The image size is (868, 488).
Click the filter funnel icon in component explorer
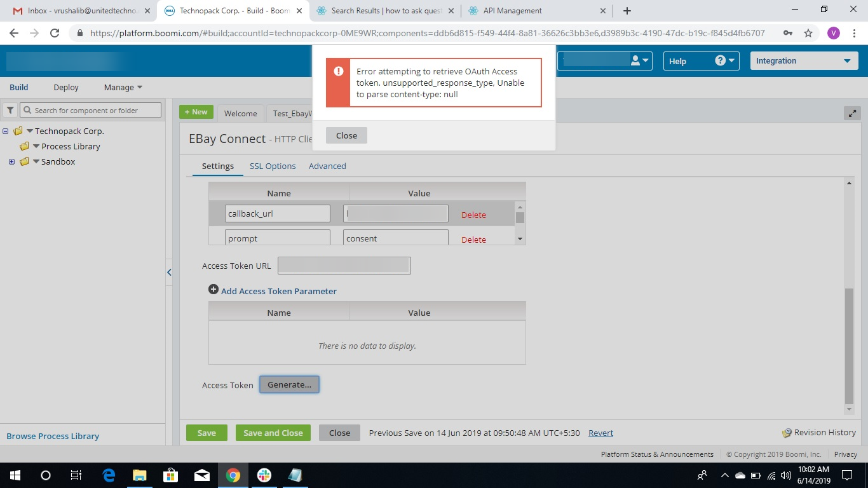10,110
